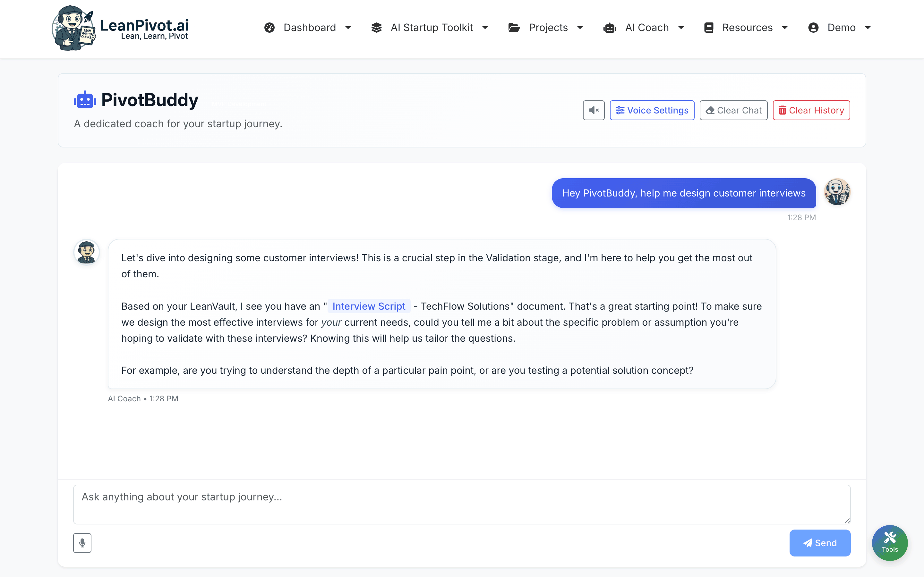
Task: Open the Projects folder icon
Action: tap(514, 28)
